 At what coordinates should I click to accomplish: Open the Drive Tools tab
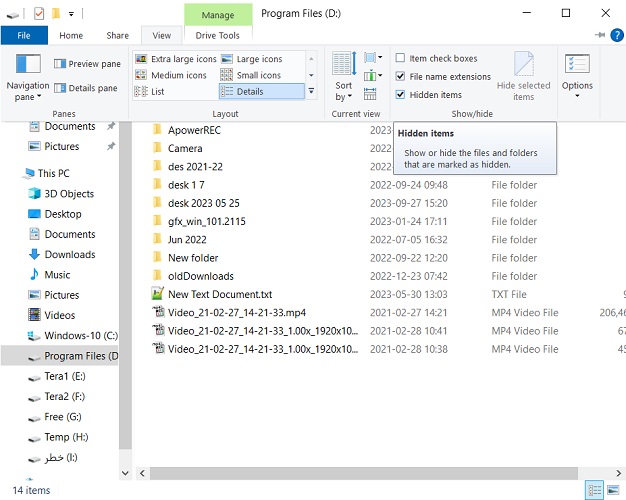218,36
